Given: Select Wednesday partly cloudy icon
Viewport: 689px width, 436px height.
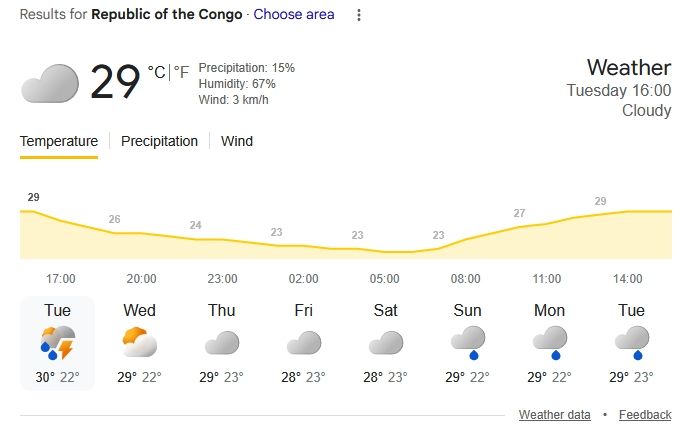Looking at the screenshot, I should [140, 343].
